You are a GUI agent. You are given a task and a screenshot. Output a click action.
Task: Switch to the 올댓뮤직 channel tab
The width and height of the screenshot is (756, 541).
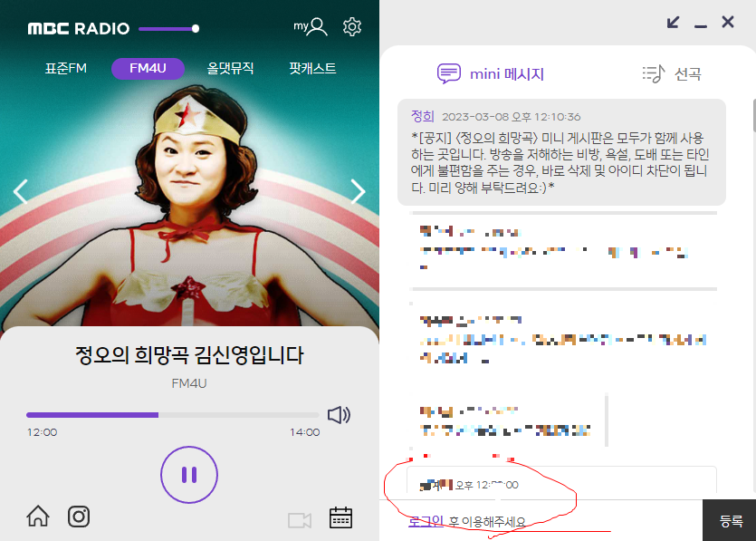(230, 68)
